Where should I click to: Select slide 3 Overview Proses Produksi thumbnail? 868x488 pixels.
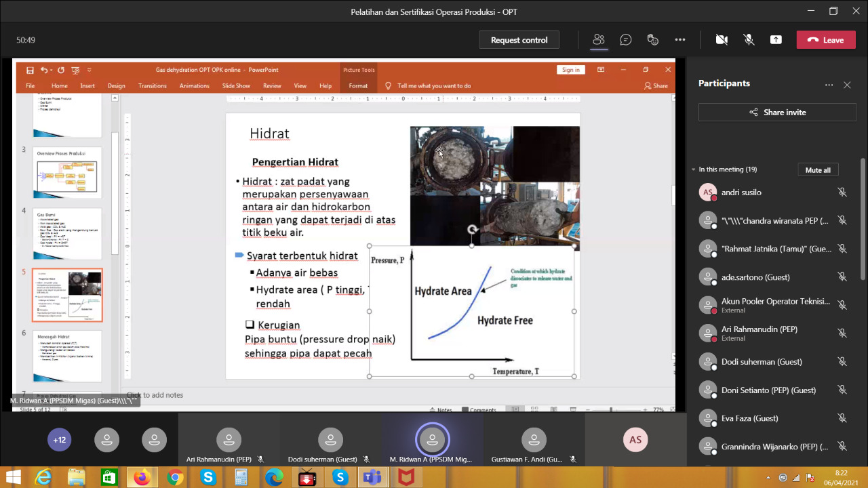[x=67, y=173]
